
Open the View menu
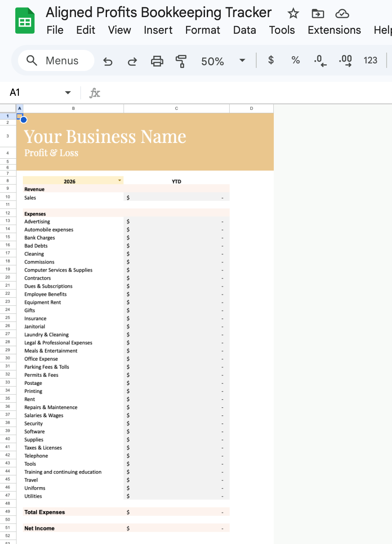coord(120,30)
